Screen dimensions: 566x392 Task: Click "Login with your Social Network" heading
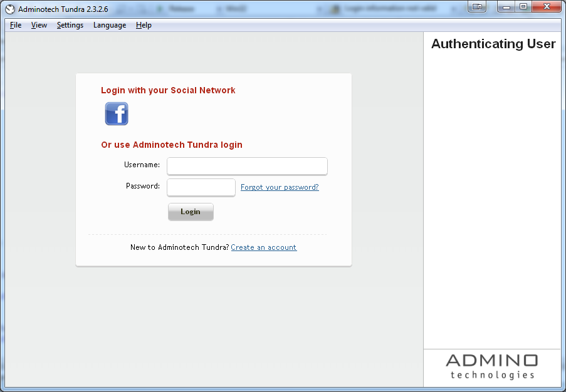[168, 90]
